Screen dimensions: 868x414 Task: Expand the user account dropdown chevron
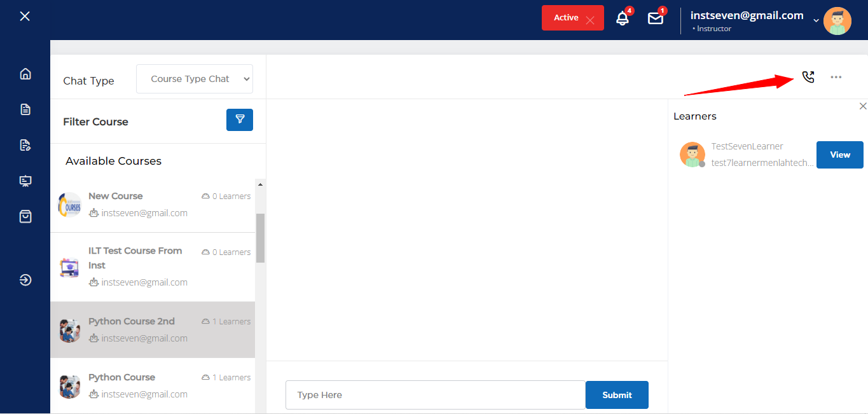tap(816, 20)
